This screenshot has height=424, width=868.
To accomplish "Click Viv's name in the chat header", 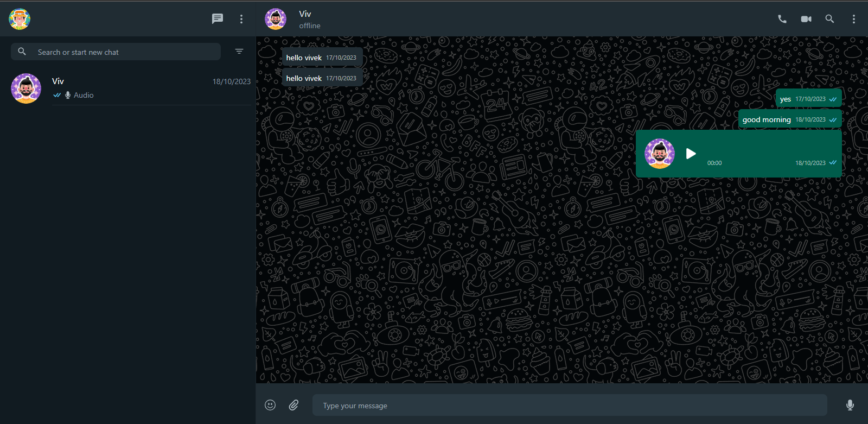I will 305,14.
